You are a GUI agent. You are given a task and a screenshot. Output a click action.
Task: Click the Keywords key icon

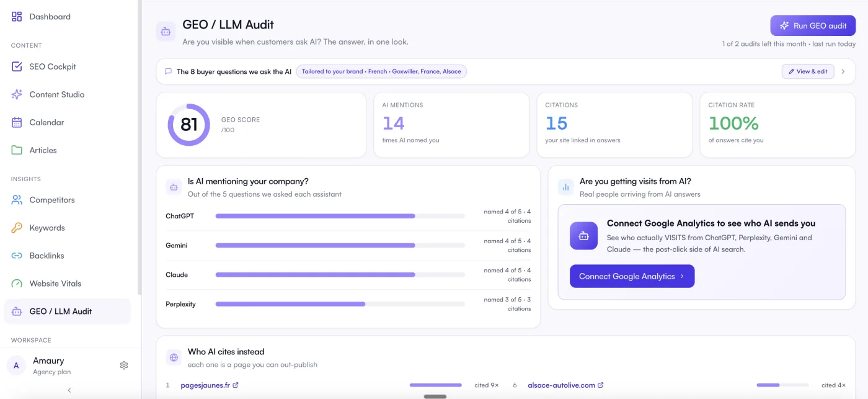point(17,228)
